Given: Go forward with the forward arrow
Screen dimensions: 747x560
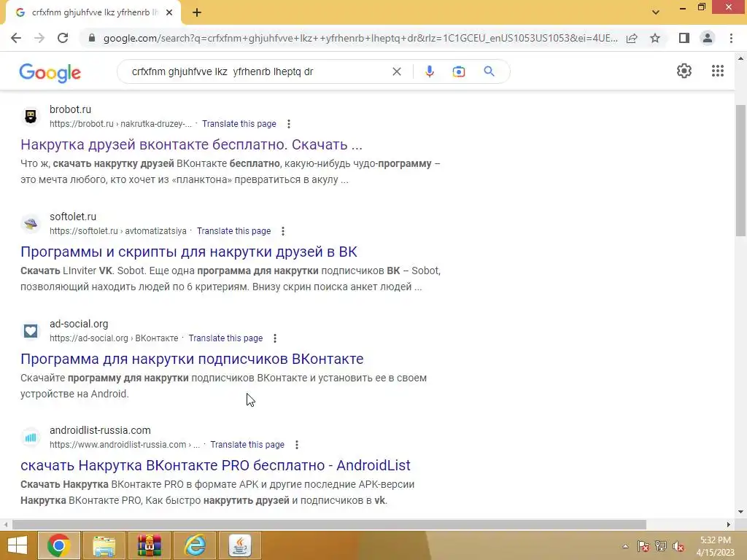Looking at the screenshot, I should [39, 38].
